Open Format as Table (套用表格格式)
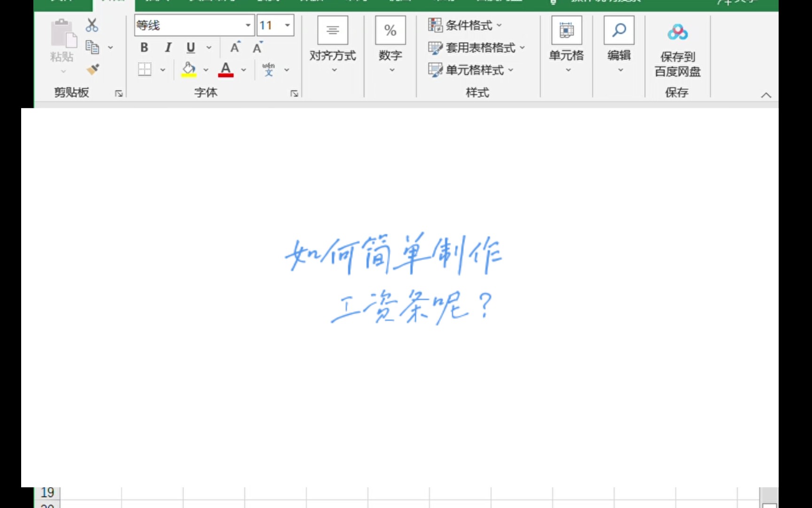This screenshot has width=812, height=508. point(476,48)
